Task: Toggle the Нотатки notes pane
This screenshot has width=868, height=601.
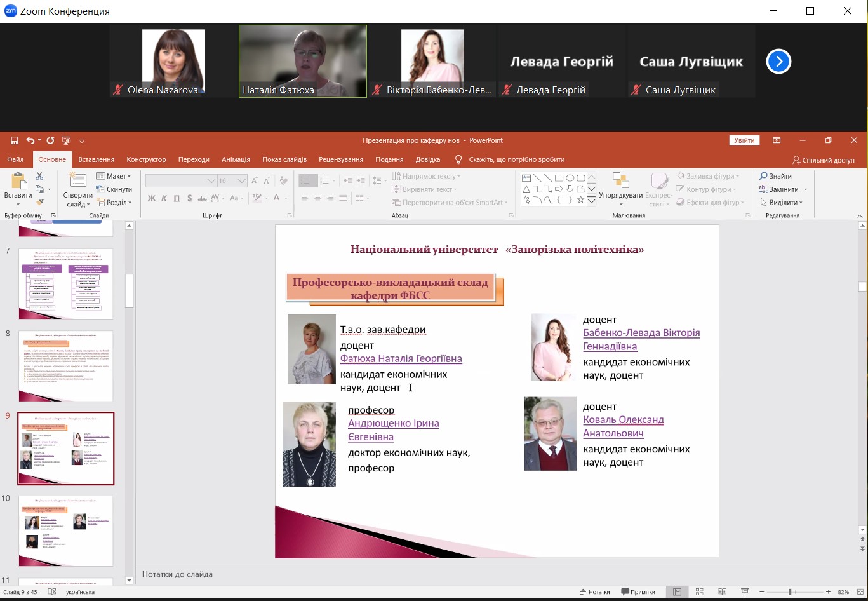Action: point(595,592)
